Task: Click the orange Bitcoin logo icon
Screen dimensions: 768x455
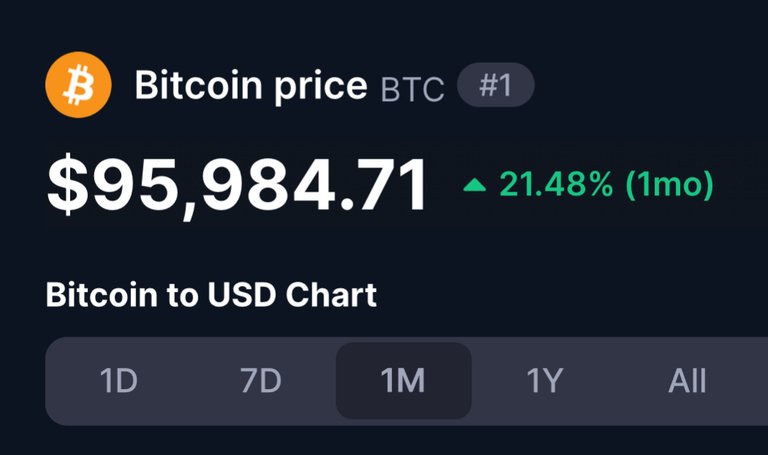Action: tap(78, 85)
